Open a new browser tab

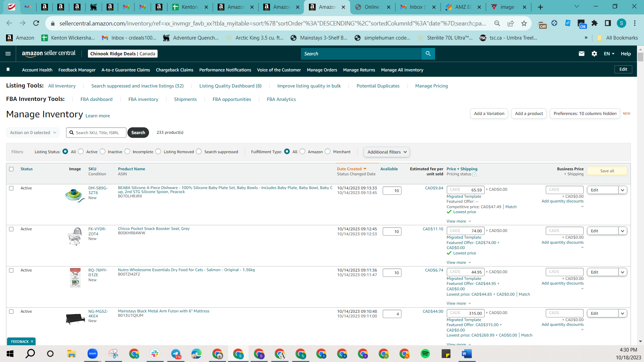[x=540, y=7]
